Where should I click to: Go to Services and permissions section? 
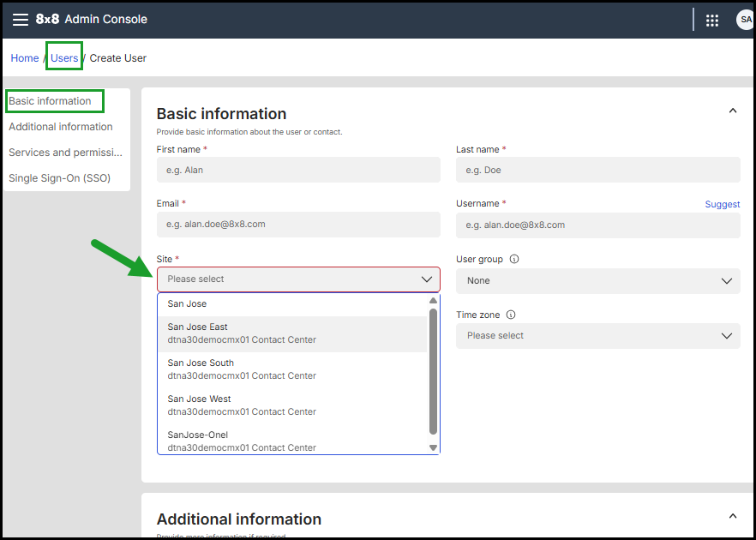pos(66,153)
